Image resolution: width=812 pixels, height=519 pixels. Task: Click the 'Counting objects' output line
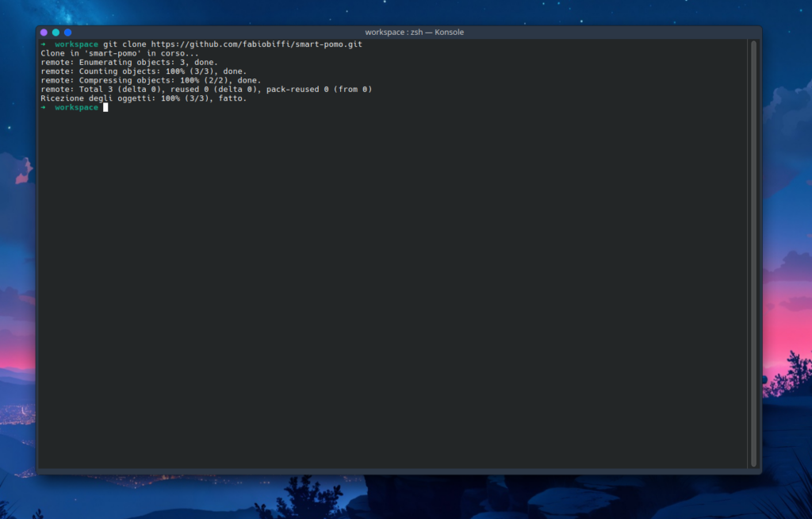point(144,71)
